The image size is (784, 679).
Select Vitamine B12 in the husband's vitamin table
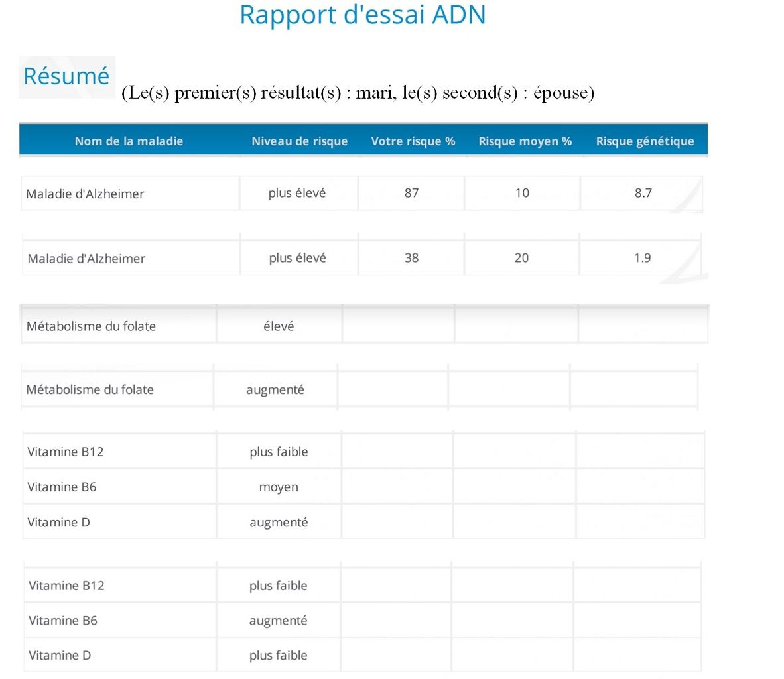[x=66, y=452]
